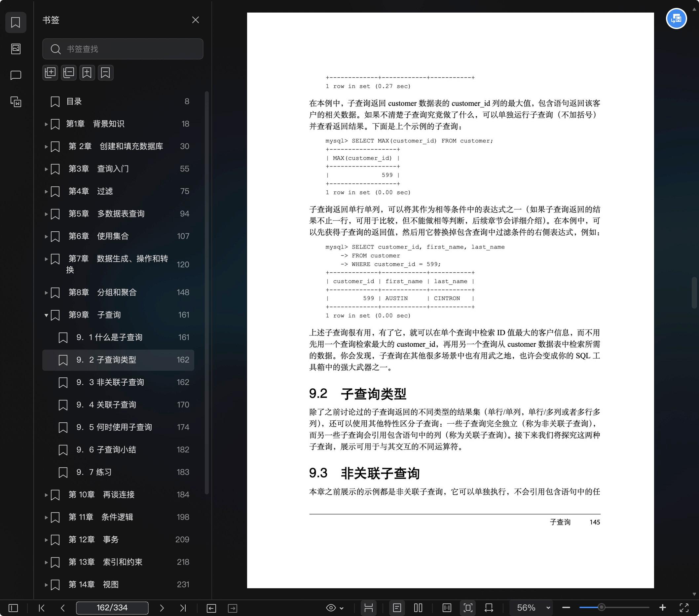Screen dimensions: 699x616
Task: Open 9. 5 何时使用子查询 bookmark
Action: pos(118,427)
